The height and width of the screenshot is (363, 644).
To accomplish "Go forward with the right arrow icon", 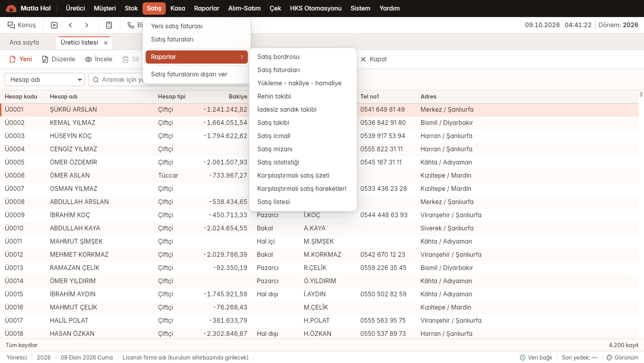I will (87, 25).
